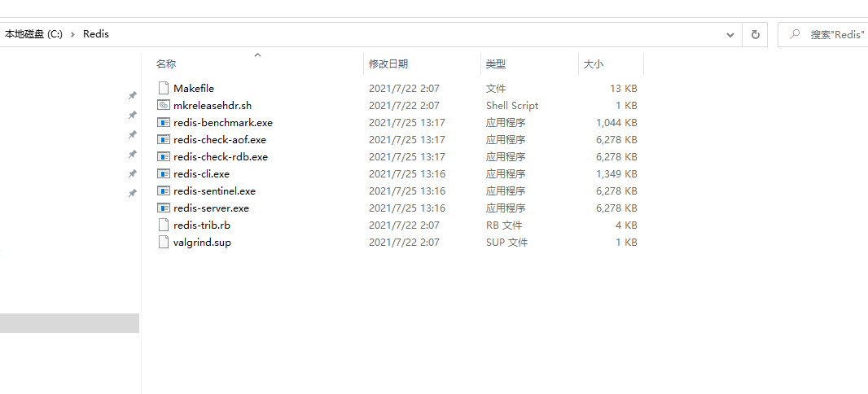Screen dimensions: 868x394
Task: Select the Makefile file name
Action: (x=194, y=88)
